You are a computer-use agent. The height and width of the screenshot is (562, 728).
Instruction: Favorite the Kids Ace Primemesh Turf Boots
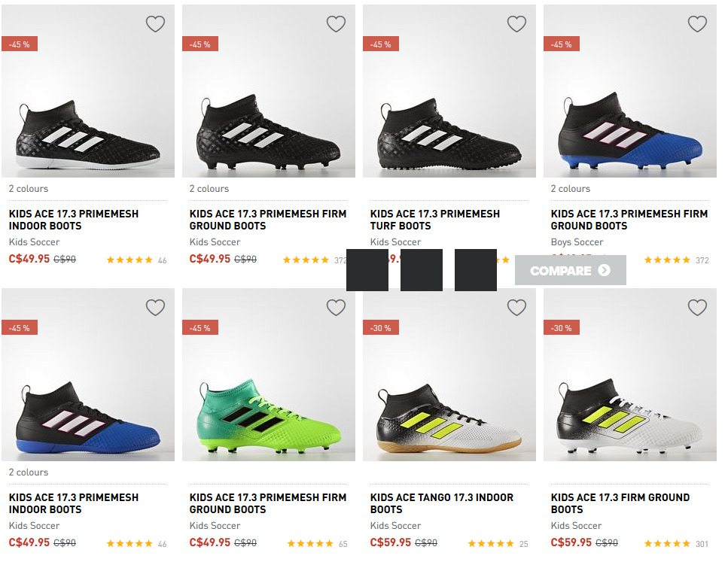pyautogui.click(x=516, y=23)
